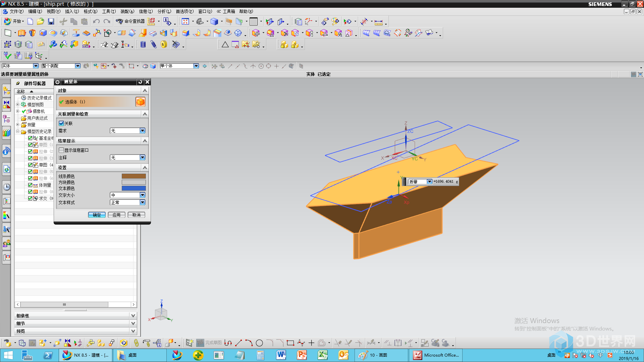Toggle checkbox for 求交 (9) feature
This screenshot has height=362, width=644.
[x=30, y=198]
